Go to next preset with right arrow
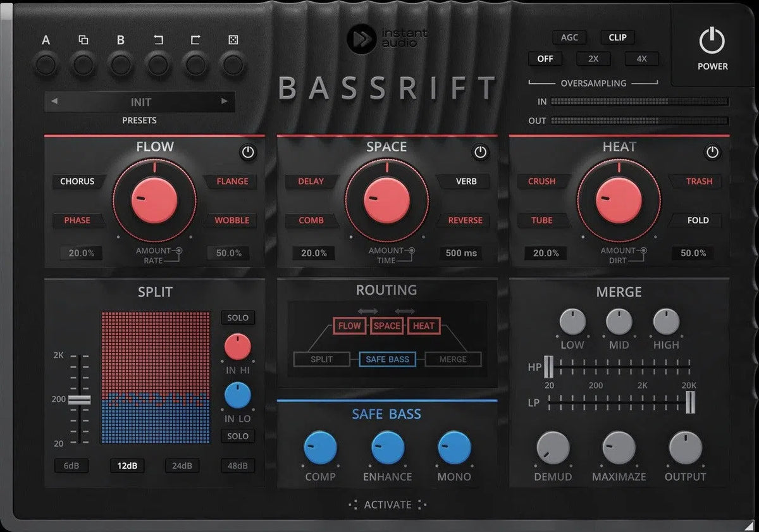 click(x=224, y=102)
